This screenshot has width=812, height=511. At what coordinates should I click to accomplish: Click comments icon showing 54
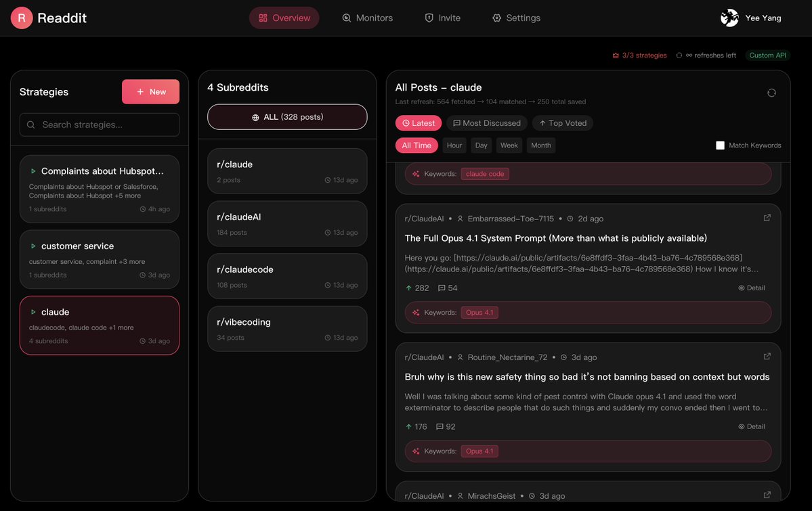click(x=442, y=288)
